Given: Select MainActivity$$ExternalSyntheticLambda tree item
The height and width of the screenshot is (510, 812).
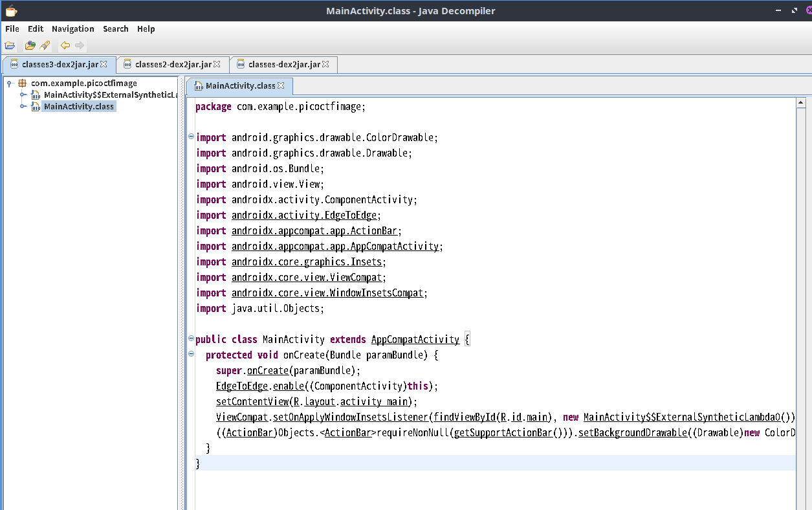Looking at the screenshot, I should (110, 95).
